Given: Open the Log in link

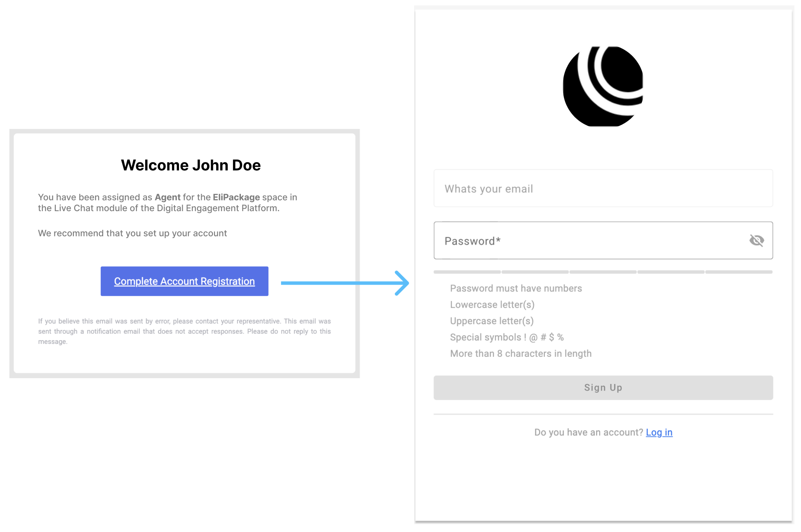Looking at the screenshot, I should tap(659, 432).
